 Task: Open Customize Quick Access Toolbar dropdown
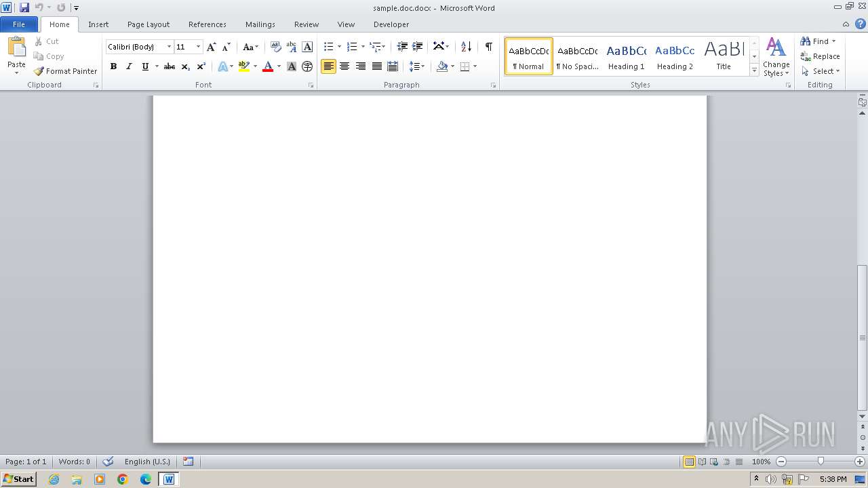[76, 7]
